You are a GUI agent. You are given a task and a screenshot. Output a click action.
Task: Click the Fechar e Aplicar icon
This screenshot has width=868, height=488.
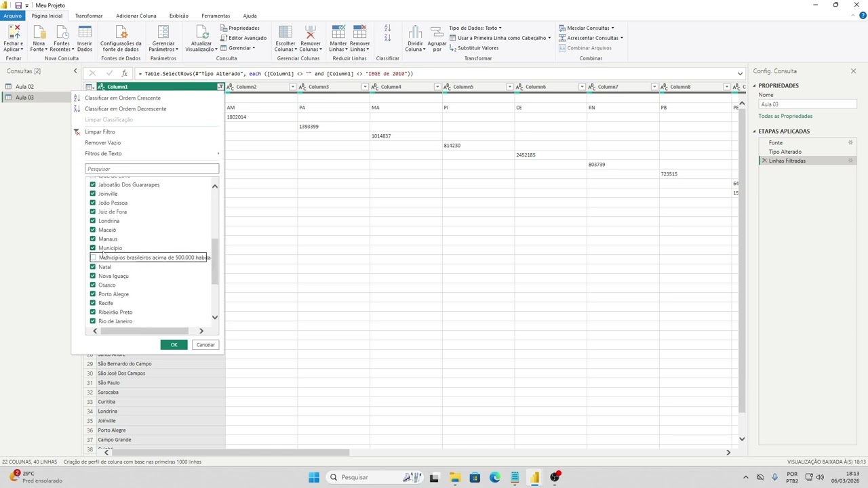point(13,32)
